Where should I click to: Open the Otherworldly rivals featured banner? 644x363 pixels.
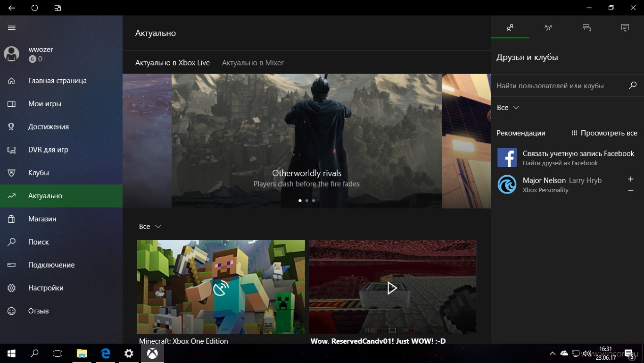coord(306,141)
